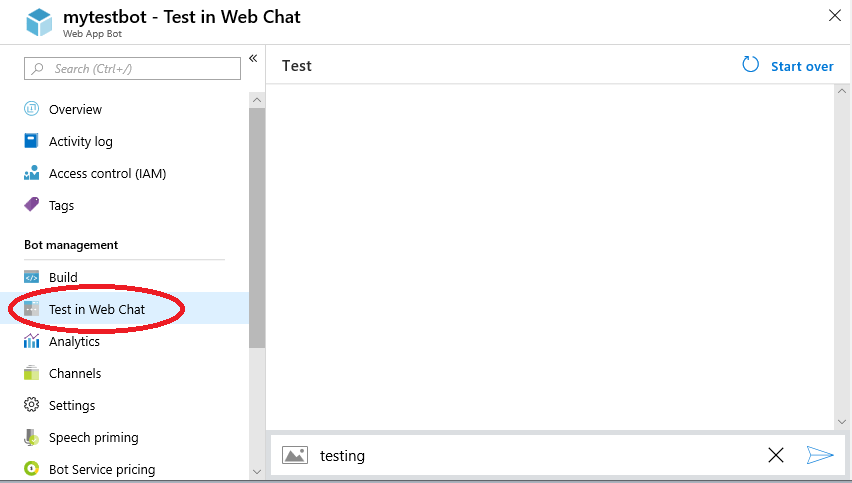Viewport: 852px width, 483px height.
Task: Click the Speech priming microphone icon
Action: tap(31, 437)
